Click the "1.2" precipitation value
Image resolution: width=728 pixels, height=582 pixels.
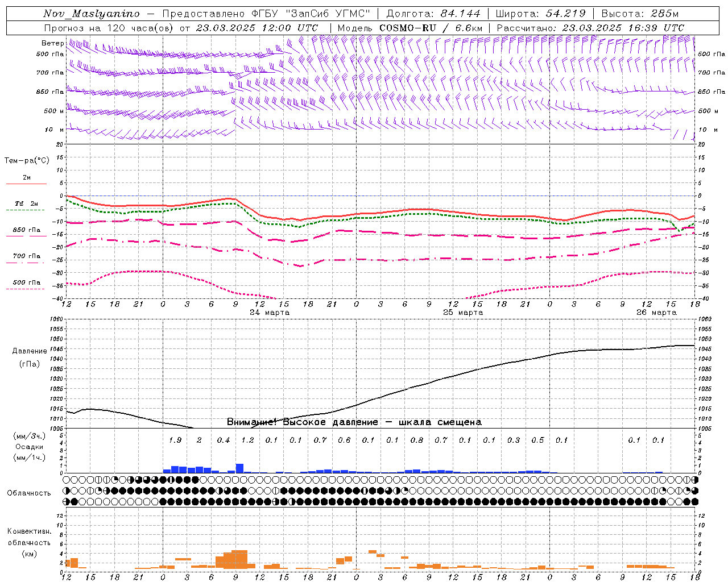click(247, 440)
